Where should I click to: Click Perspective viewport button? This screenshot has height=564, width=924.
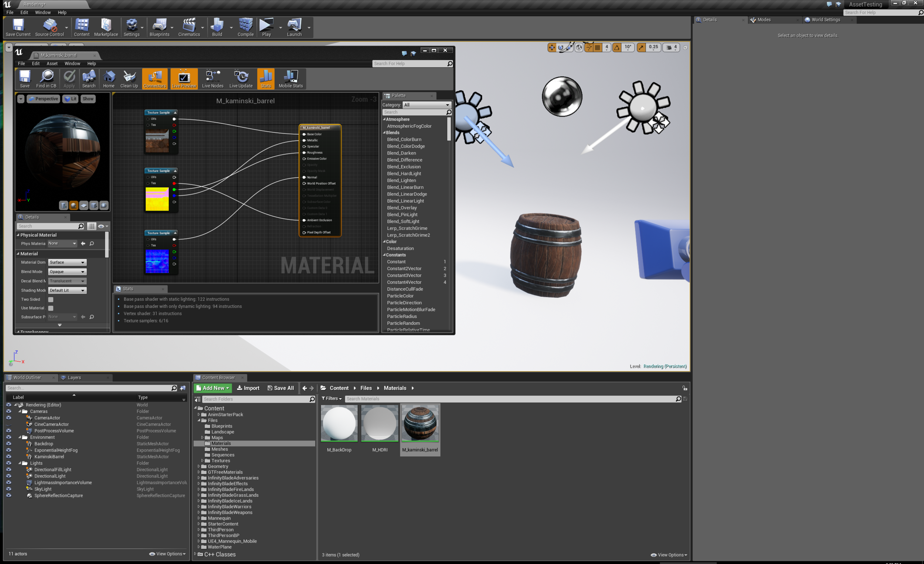click(44, 99)
